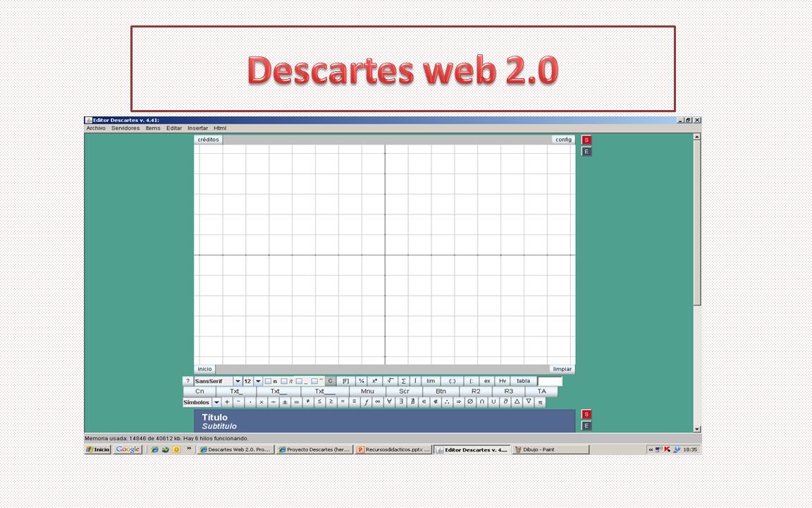Insert the partial derivative ∂ symbol
This screenshot has width=812, height=508.
click(505, 401)
